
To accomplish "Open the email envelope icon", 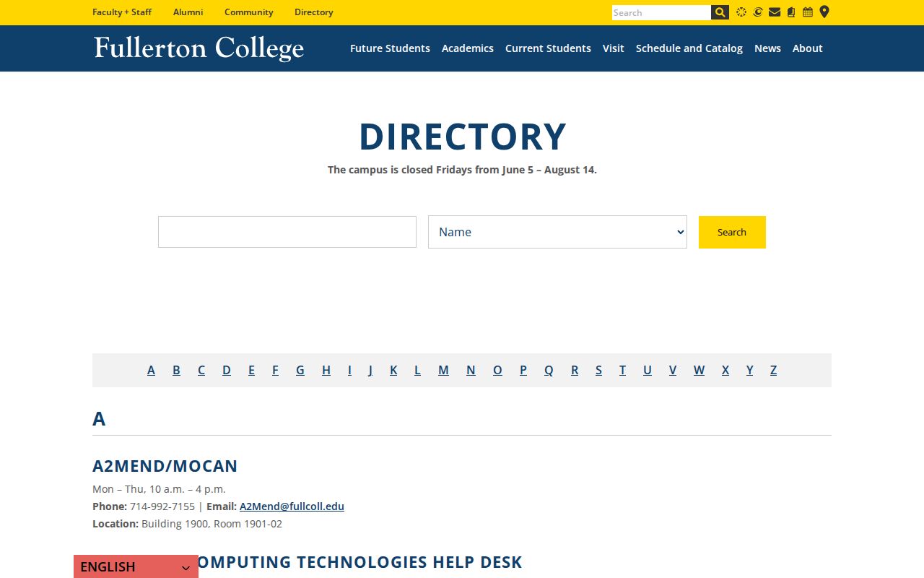I will (x=775, y=12).
